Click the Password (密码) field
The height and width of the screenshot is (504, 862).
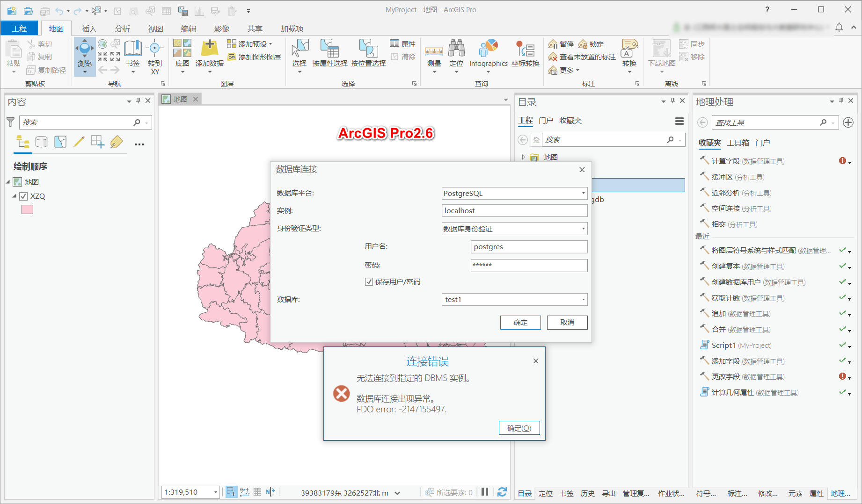(x=529, y=265)
